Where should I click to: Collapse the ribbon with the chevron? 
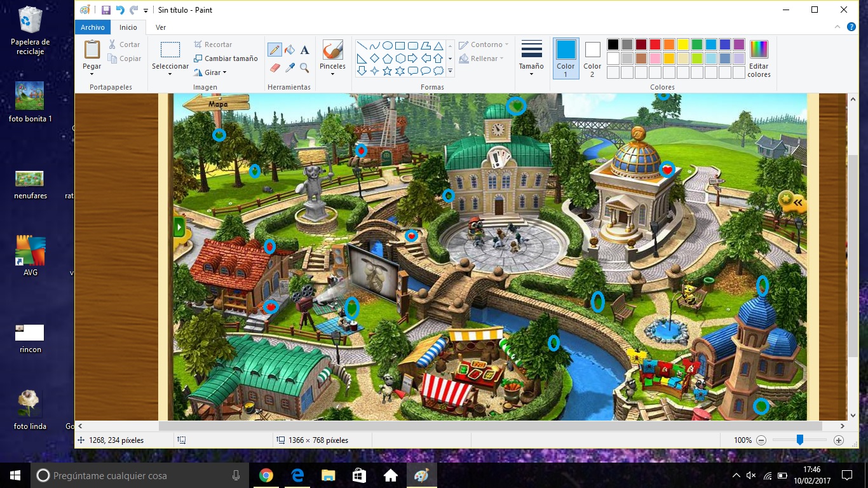click(x=837, y=27)
